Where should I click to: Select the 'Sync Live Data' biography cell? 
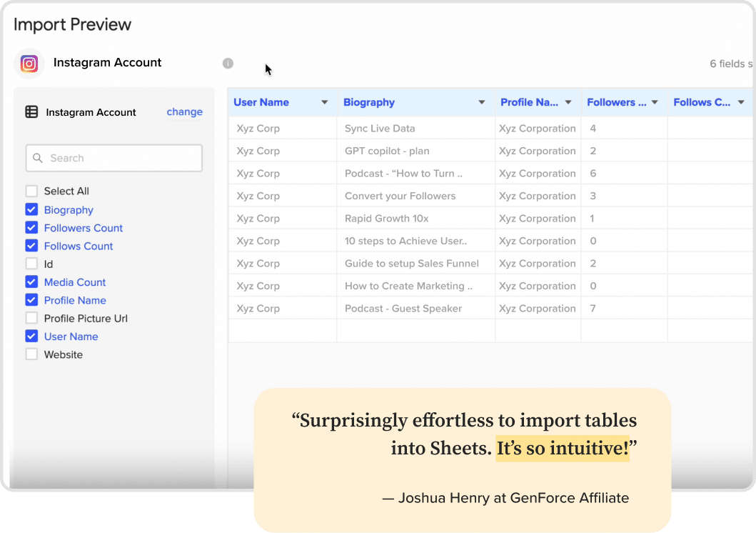click(x=416, y=129)
